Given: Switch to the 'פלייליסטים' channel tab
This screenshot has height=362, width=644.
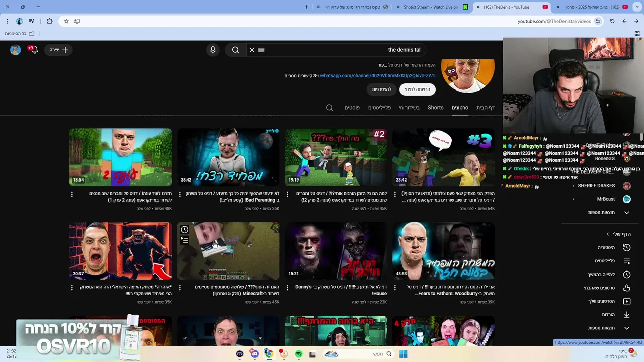Looking at the screenshot, I should pyautogui.click(x=379, y=108).
